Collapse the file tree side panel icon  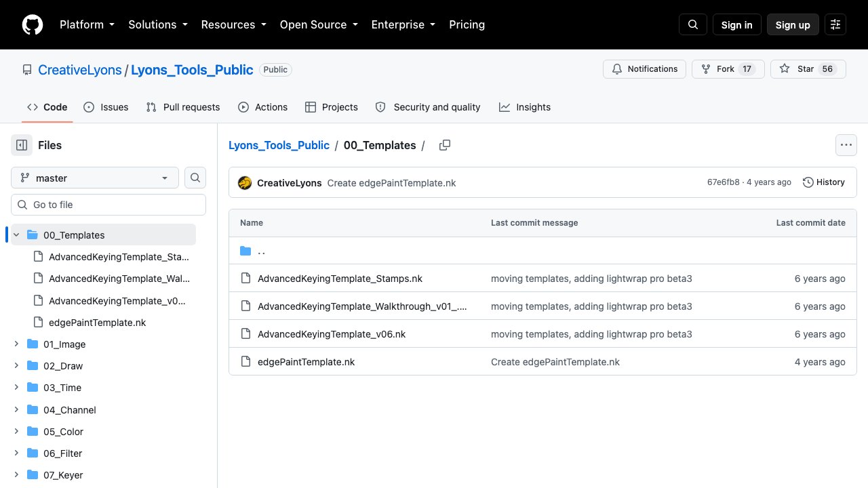click(x=22, y=145)
